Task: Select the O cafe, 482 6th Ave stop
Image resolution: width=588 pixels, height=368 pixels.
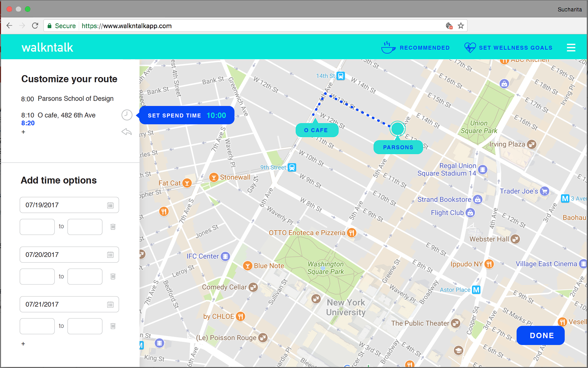Action: point(58,115)
